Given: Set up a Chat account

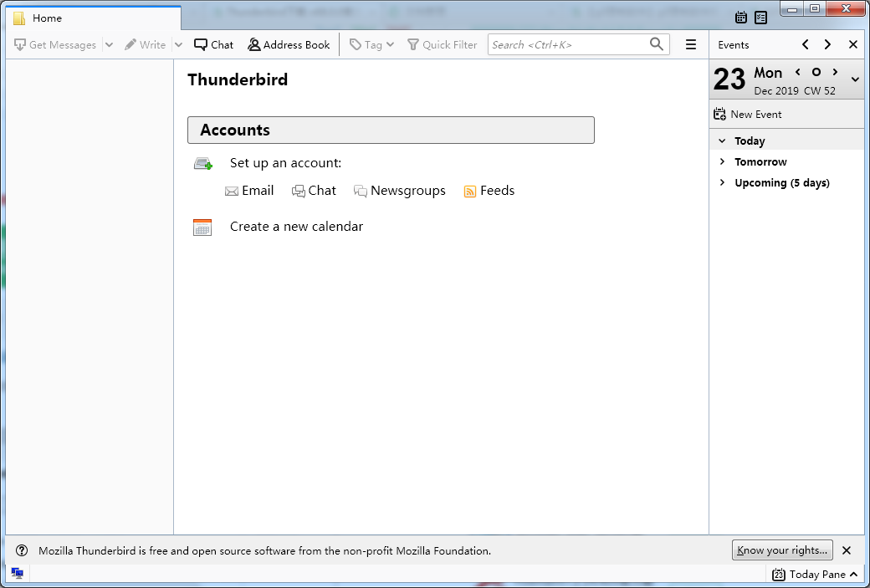Looking at the screenshot, I should tap(314, 191).
